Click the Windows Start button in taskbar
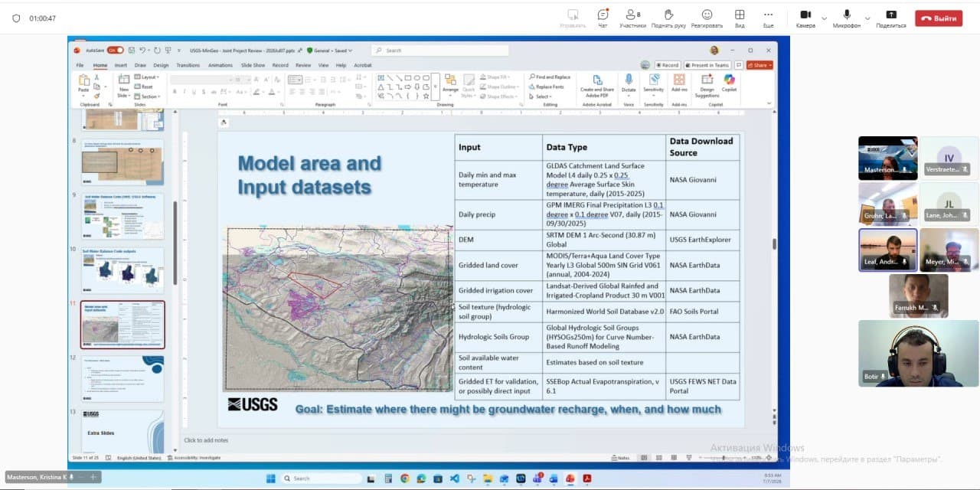Image resolution: width=980 pixels, height=490 pixels. [x=270, y=479]
